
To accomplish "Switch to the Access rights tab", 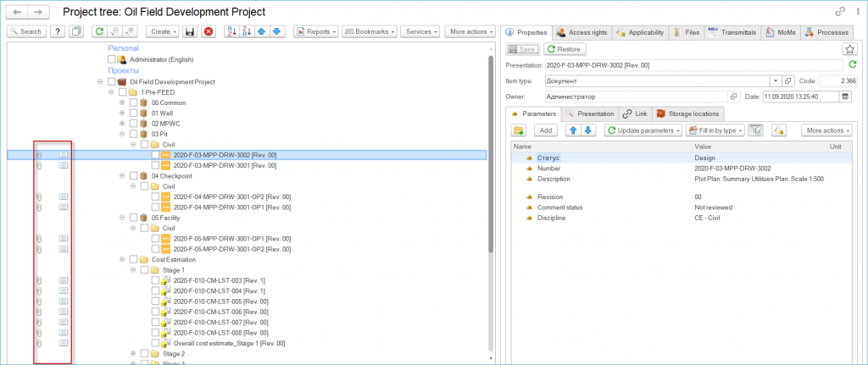I will [582, 32].
